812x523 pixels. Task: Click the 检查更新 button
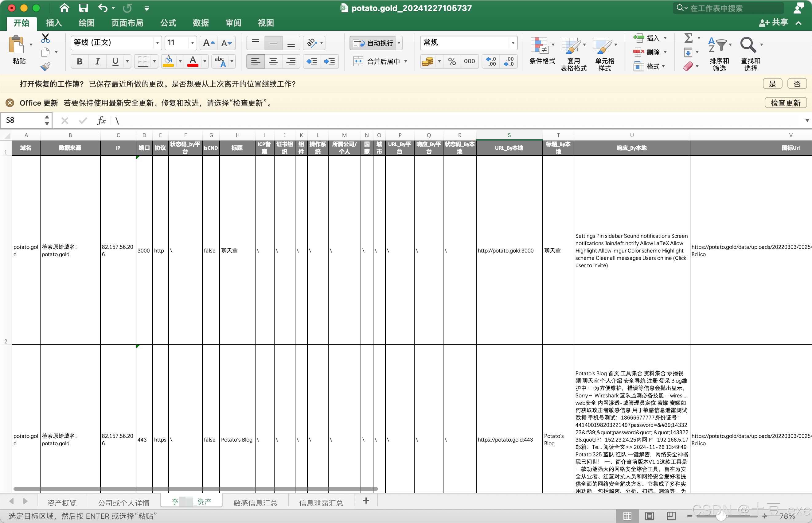coord(785,103)
